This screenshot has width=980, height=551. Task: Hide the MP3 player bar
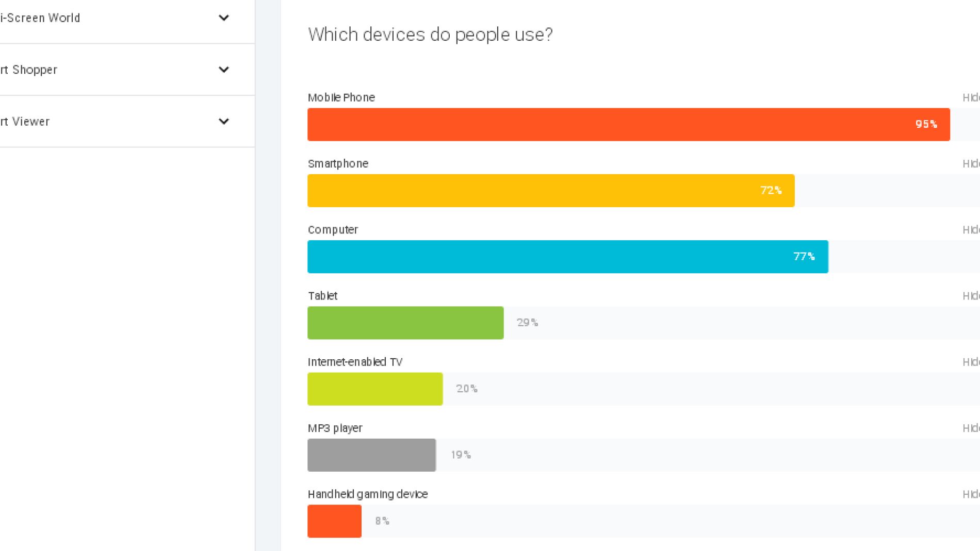pos(971,428)
